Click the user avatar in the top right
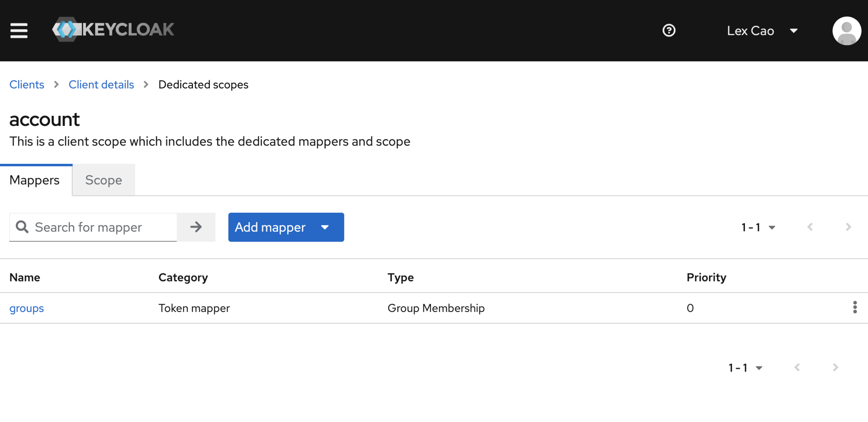 847,31
